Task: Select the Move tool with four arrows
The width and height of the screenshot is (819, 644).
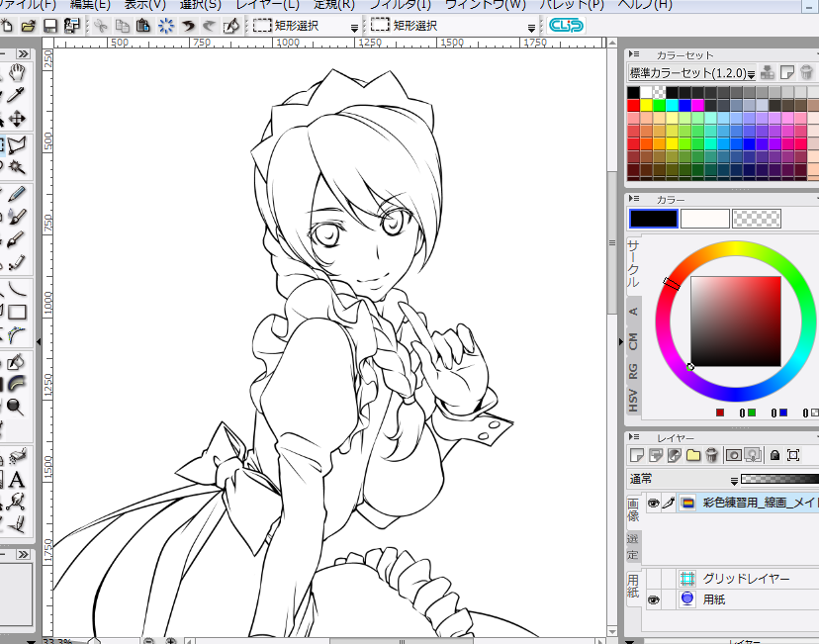Action: 17,119
